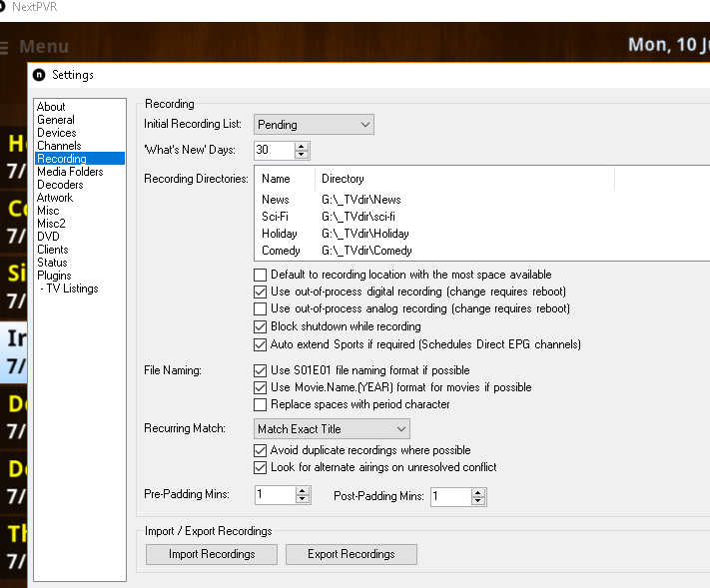
Task: Uncheck Block shutdown while recording
Action: (x=260, y=326)
